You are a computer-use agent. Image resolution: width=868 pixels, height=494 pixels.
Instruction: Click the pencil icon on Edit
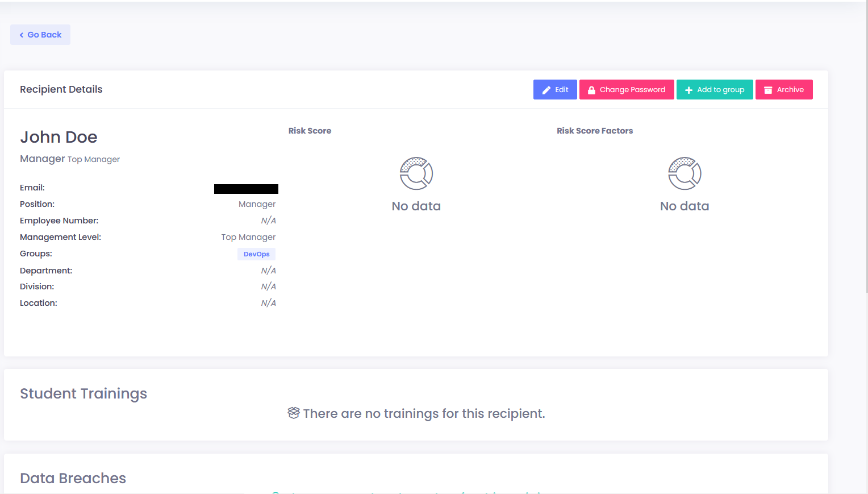[546, 90]
